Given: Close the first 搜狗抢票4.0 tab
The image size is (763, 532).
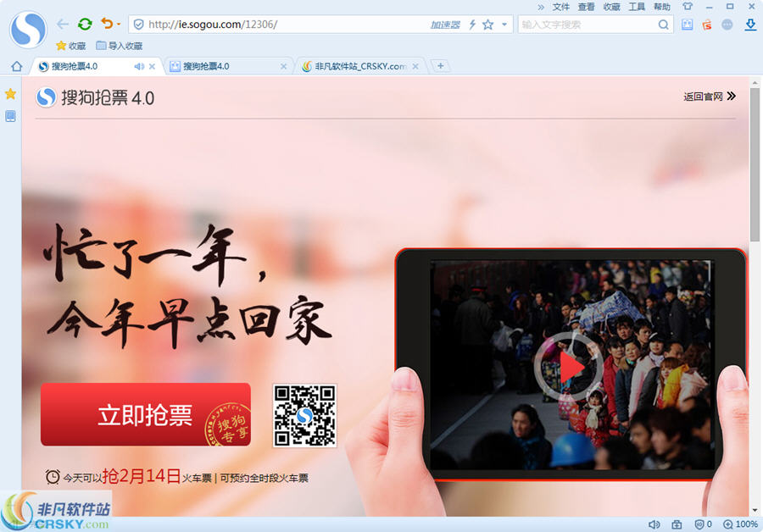Looking at the screenshot, I should [152, 67].
